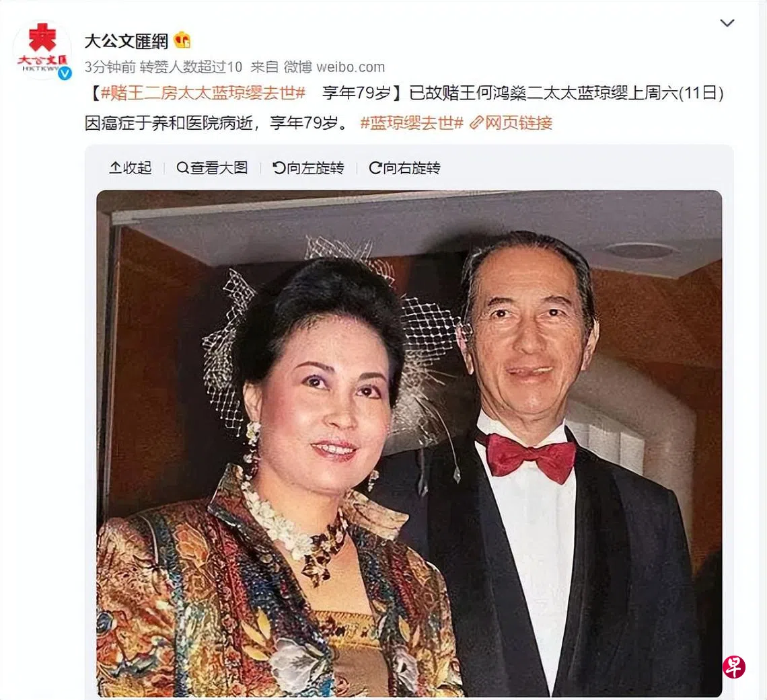The image size is (767, 700).
Task: Click the clockwise rotate arrow icon
Action: (x=375, y=167)
